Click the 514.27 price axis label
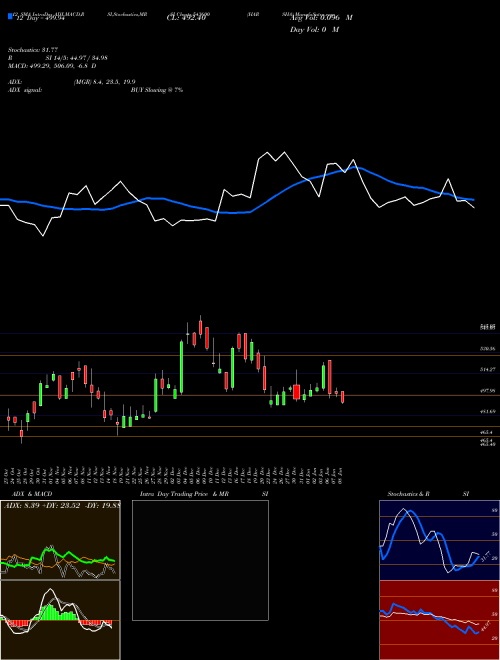Viewport: 500px width, 660px height. pyautogui.click(x=487, y=370)
